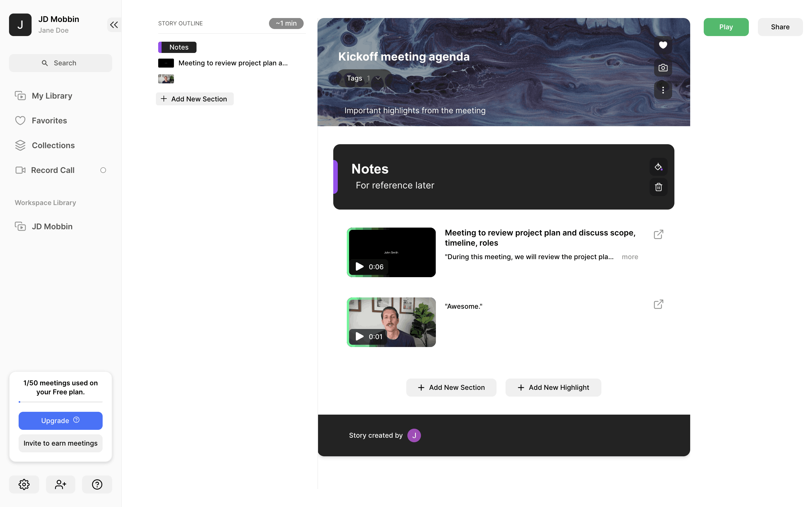Screen dimensions: 812x507
Task: Collapse the sidebar with double-chevron icon
Action: [114, 25]
